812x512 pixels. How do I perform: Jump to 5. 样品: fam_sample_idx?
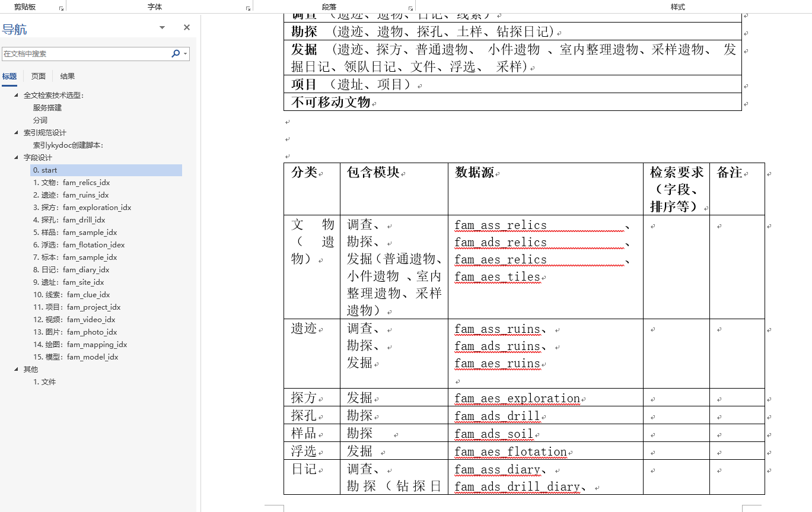click(75, 232)
